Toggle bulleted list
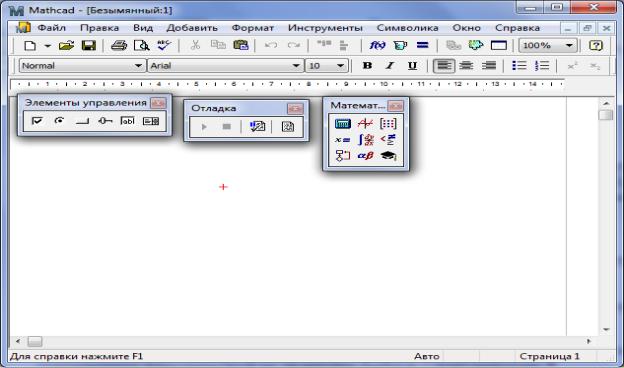The width and height of the screenshot is (624, 368). (x=519, y=66)
